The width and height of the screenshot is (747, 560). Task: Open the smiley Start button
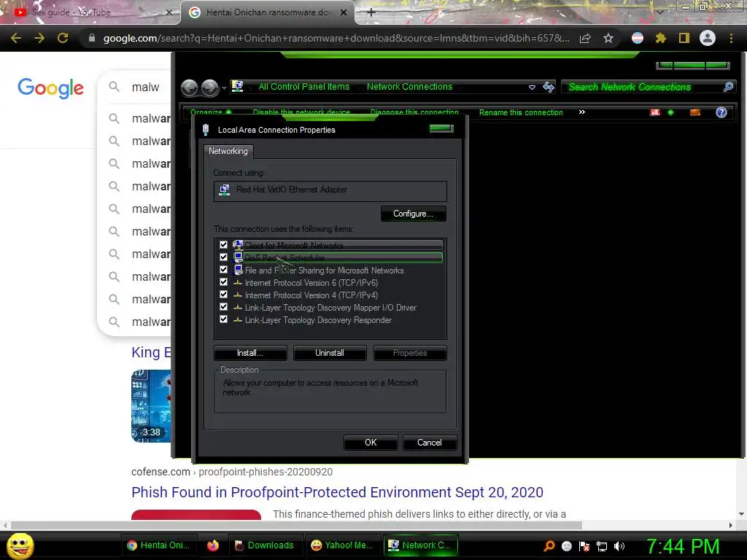pos(20,545)
